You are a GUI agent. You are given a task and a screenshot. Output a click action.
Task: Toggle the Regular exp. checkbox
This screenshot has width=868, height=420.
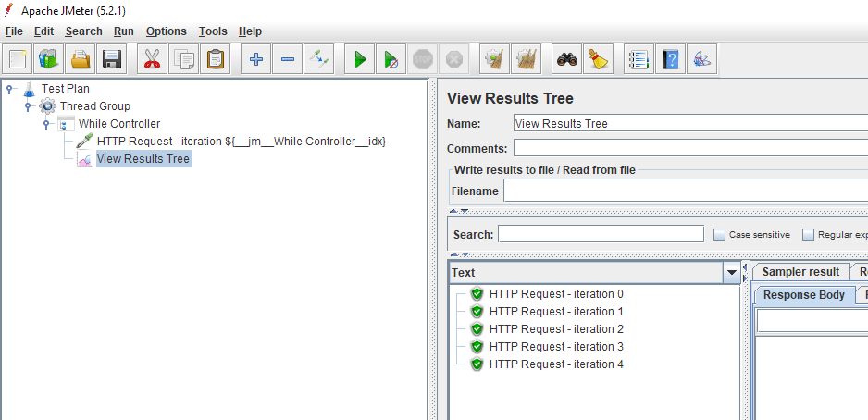click(808, 235)
